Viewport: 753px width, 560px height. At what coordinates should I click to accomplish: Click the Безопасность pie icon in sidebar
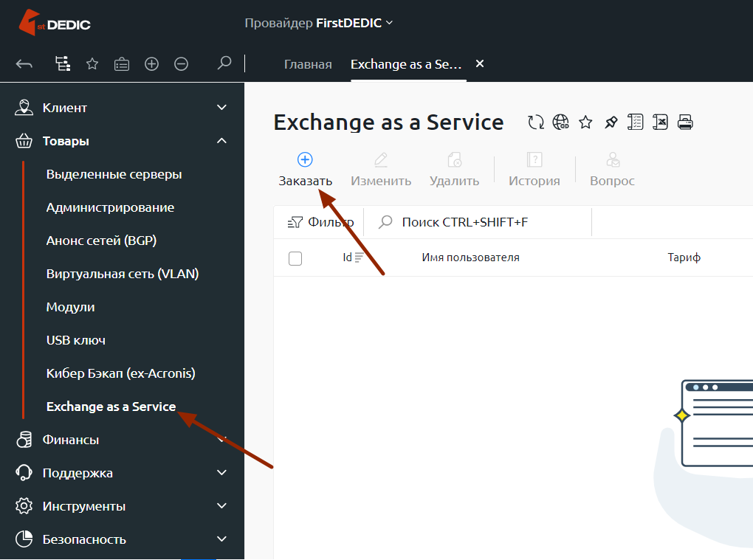[x=24, y=539]
